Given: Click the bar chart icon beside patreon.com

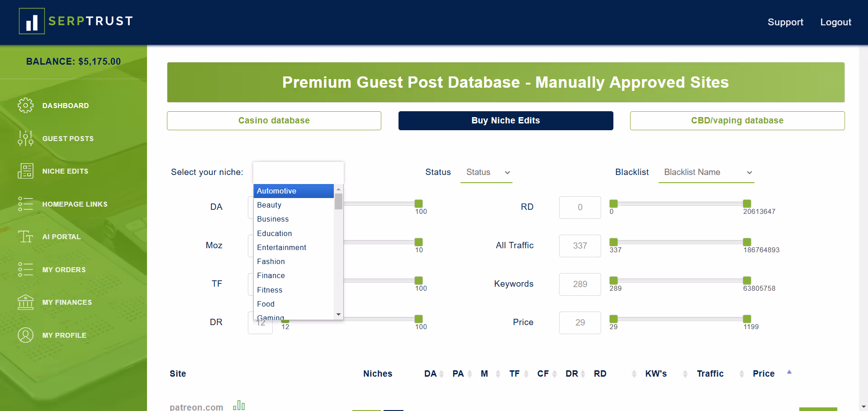Looking at the screenshot, I should point(239,405).
